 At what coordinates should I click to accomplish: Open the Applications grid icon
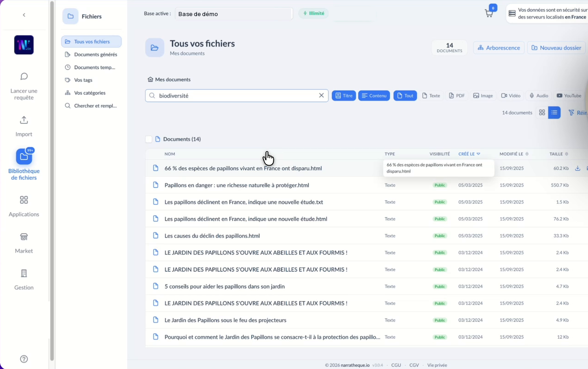click(24, 200)
